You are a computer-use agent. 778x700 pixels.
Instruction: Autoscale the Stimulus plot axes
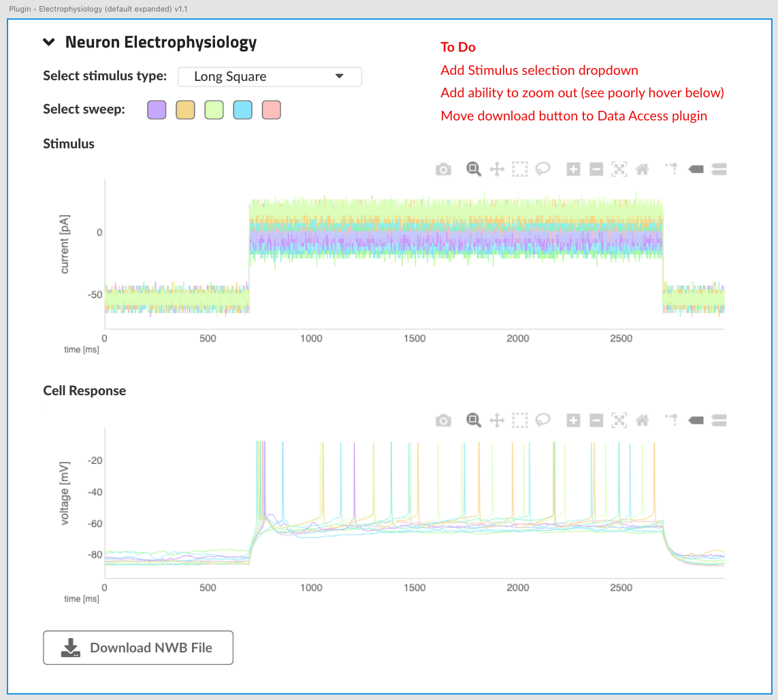(x=619, y=169)
